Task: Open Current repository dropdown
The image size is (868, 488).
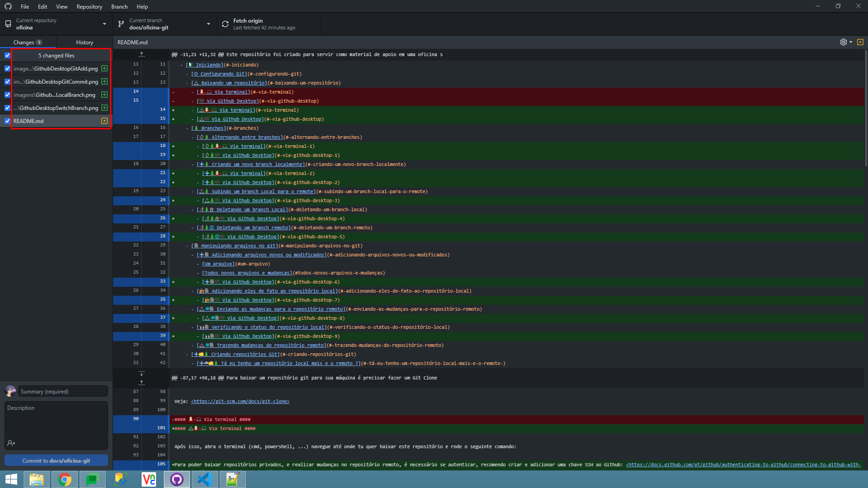Action: pyautogui.click(x=56, y=24)
